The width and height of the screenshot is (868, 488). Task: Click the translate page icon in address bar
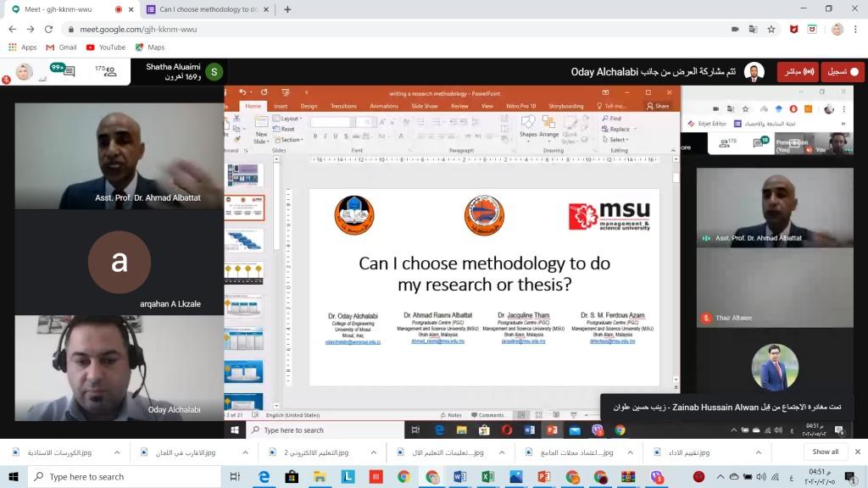tap(754, 29)
